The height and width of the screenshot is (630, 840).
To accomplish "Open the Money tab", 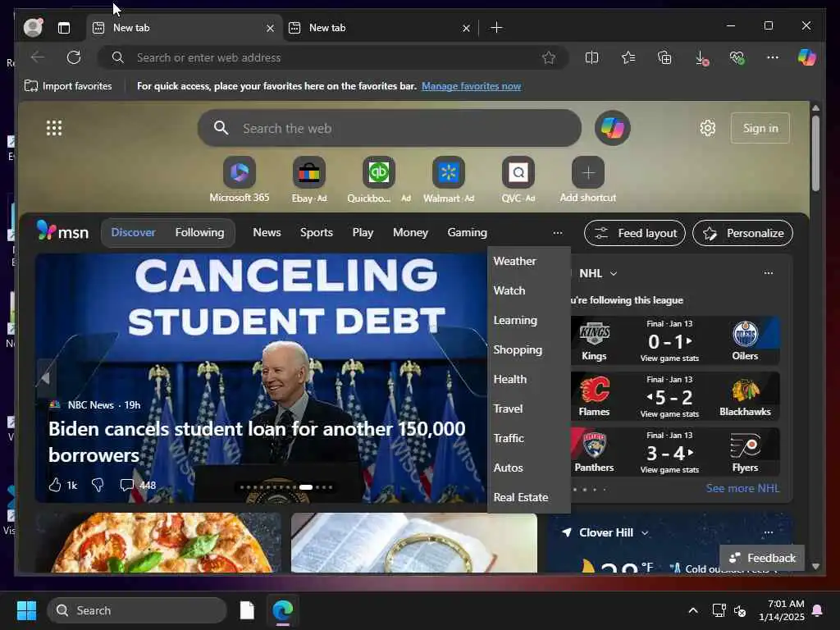I will point(410,232).
